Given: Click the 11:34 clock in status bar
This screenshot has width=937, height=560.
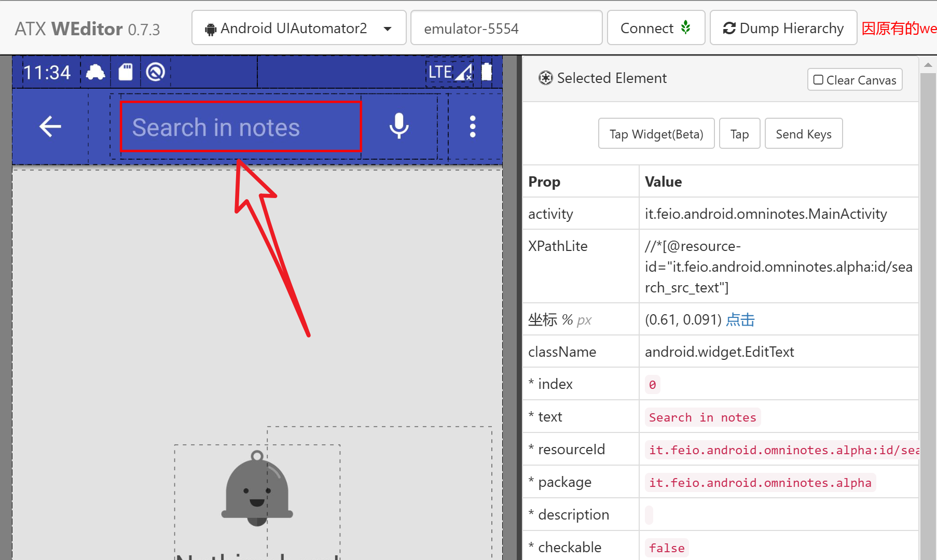Looking at the screenshot, I should tap(47, 73).
